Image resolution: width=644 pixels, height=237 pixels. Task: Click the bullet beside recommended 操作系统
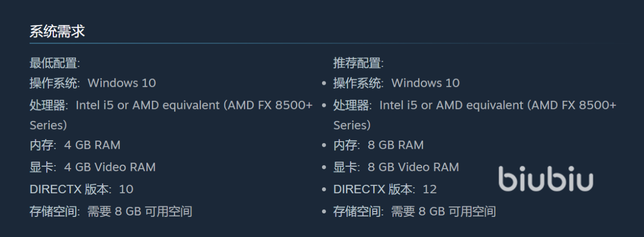(325, 83)
